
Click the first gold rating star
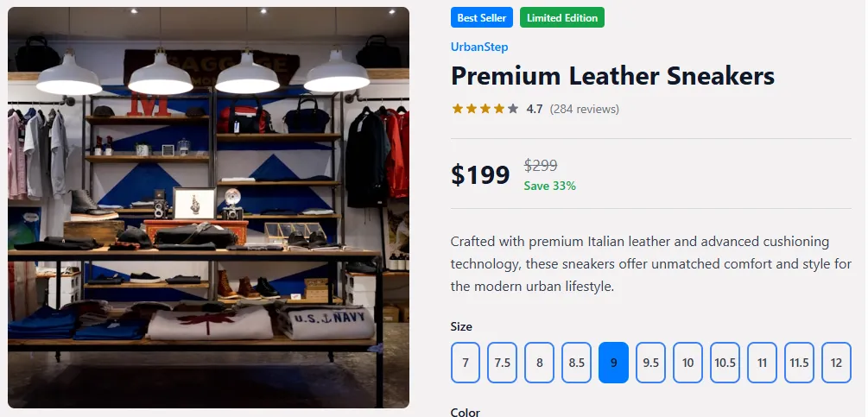[x=457, y=109]
